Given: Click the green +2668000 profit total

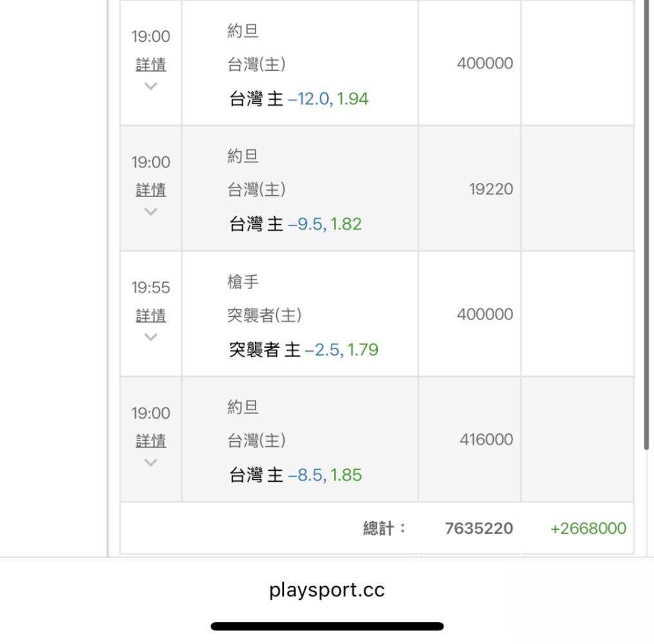Looking at the screenshot, I should pos(587,529).
